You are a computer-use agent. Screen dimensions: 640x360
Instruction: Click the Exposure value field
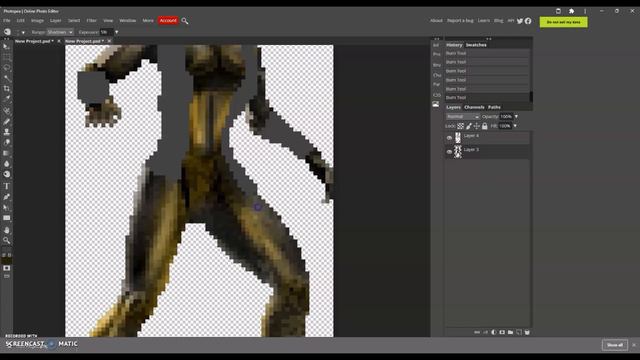tap(107, 32)
